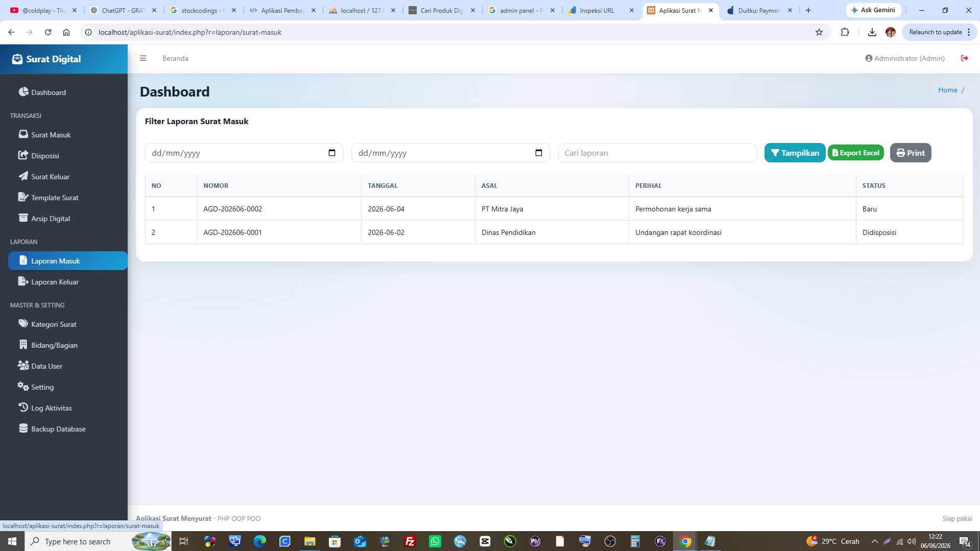This screenshot has height=551, width=980.
Task: Switch to stockcodings tab
Action: pos(203,10)
